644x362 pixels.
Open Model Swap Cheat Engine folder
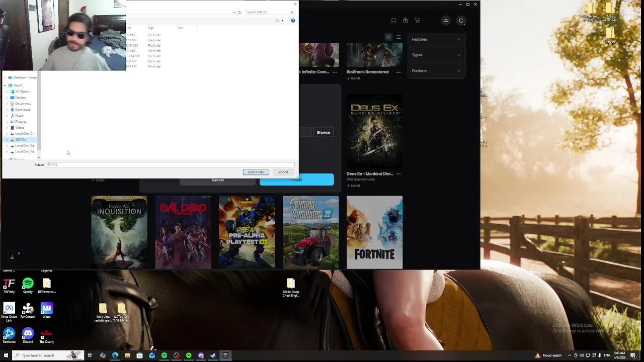coord(291,288)
